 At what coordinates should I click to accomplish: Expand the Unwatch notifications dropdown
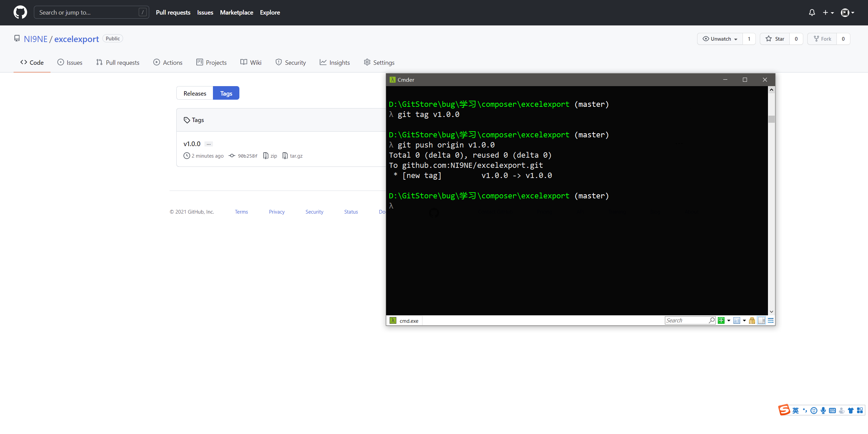tap(720, 39)
